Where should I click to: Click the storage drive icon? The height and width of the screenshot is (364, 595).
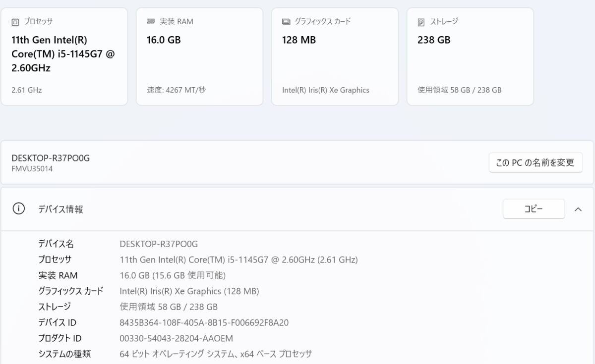[x=421, y=22]
